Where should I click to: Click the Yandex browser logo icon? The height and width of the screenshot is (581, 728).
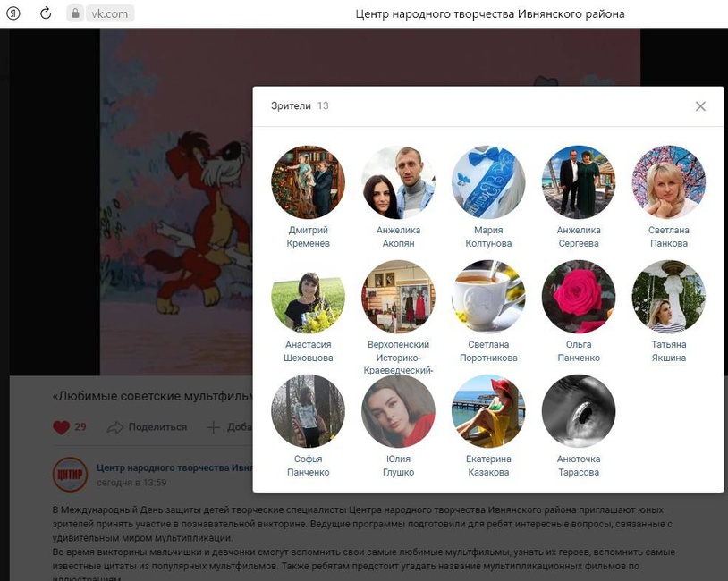pos(13,13)
